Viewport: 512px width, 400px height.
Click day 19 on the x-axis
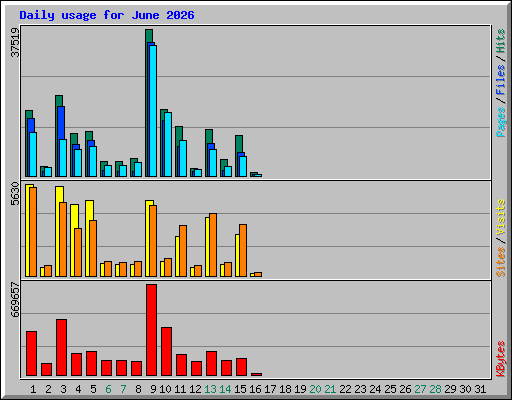pyautogui.click(x=300, y=389)
